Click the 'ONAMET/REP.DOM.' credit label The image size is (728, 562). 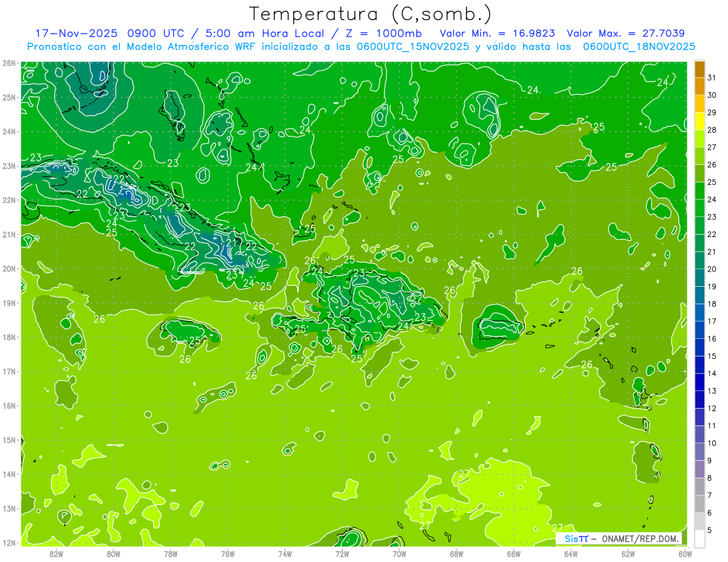tap(641, 538)
